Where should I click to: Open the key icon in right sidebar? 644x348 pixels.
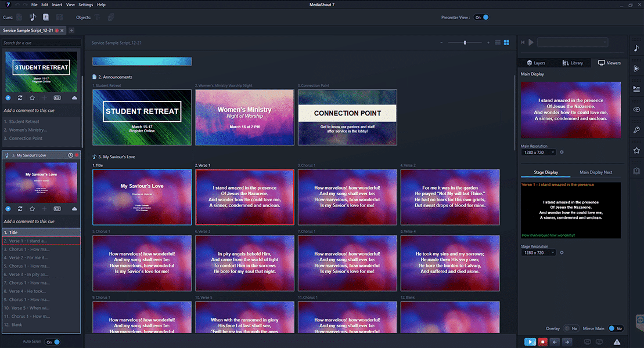coord(636,130)
